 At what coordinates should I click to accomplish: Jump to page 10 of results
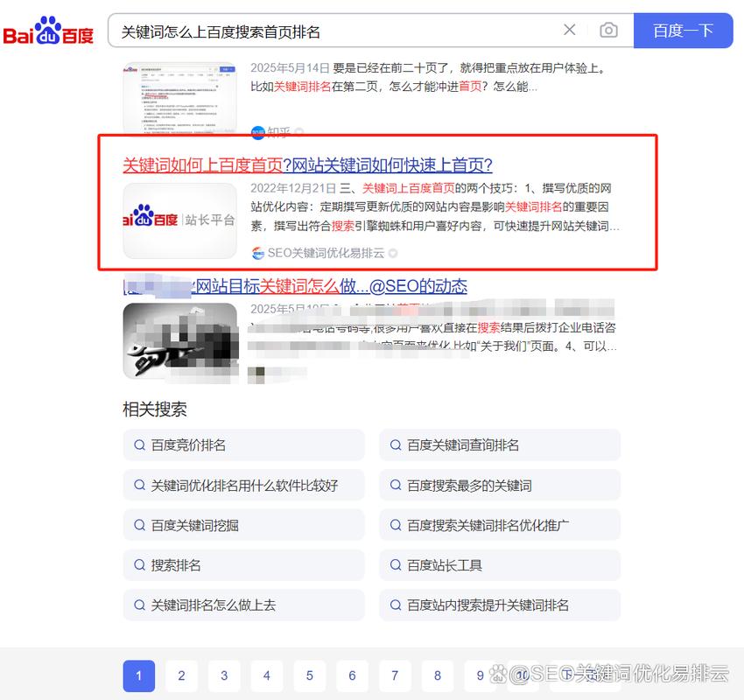pyautogui.click(x=522, y=675)
